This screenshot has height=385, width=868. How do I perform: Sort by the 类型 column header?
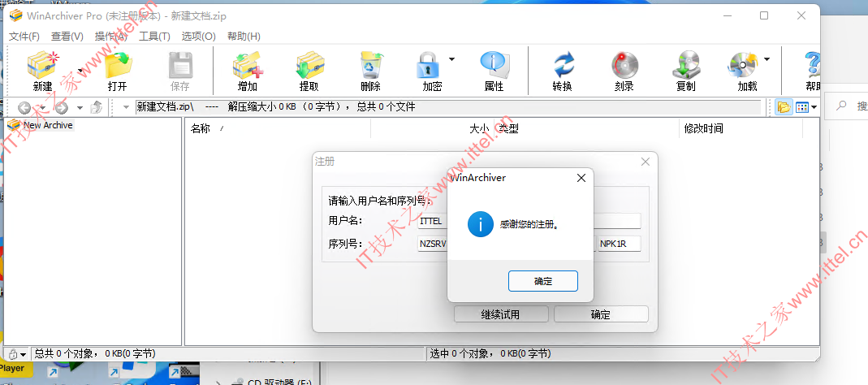[x=586, y=128]
